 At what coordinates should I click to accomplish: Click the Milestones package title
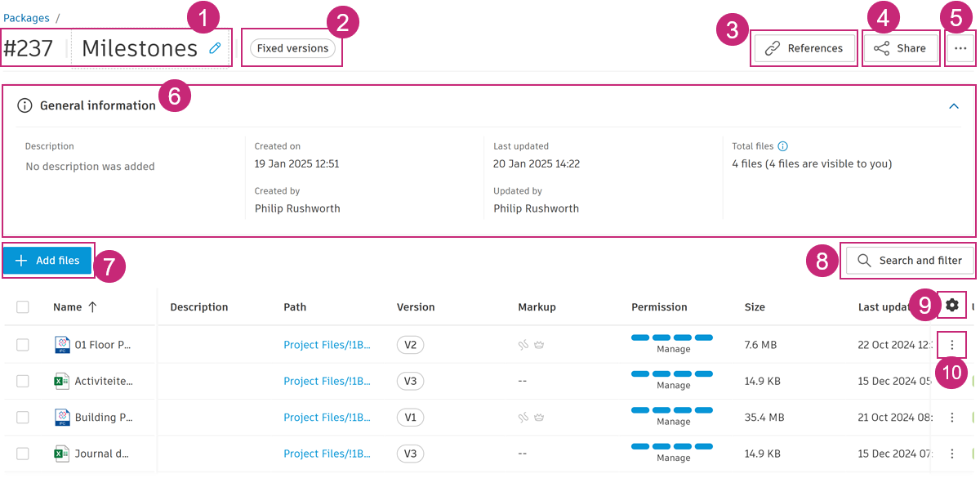tap(140, 49)
